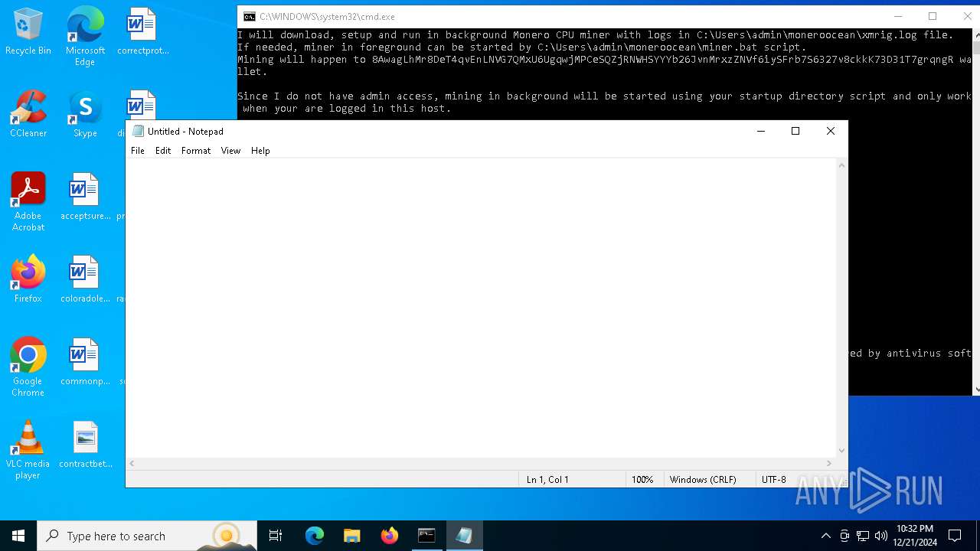Click 'Windows (CRLF)' in status bar

point(703,480)
